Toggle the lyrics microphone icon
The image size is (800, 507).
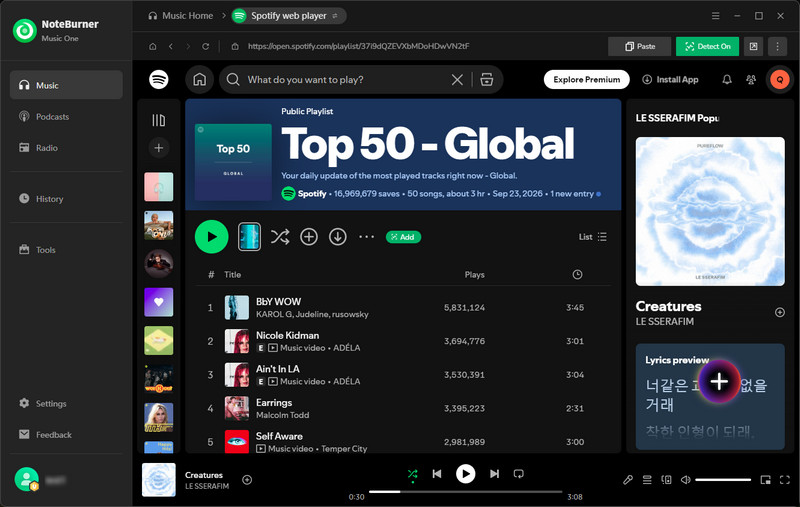628,479
